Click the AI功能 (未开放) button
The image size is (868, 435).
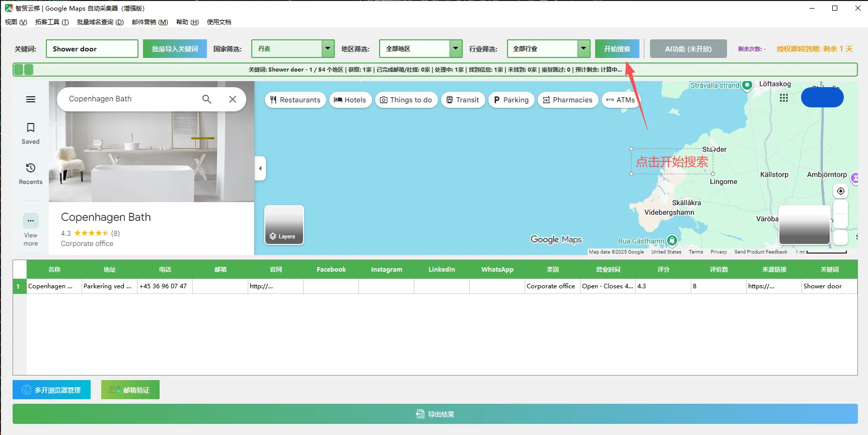click(688, 49)
